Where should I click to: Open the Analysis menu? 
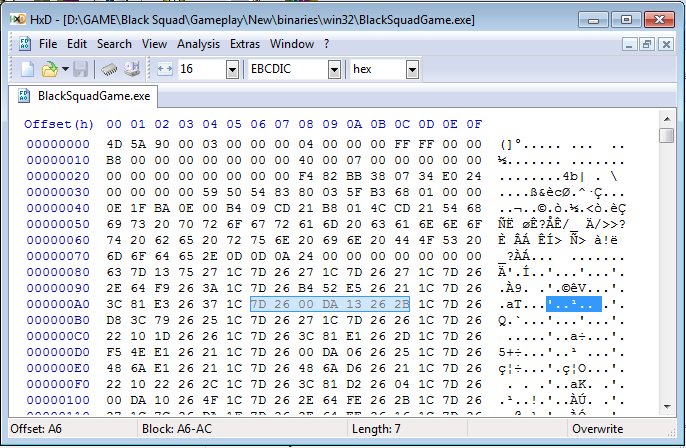198,44
